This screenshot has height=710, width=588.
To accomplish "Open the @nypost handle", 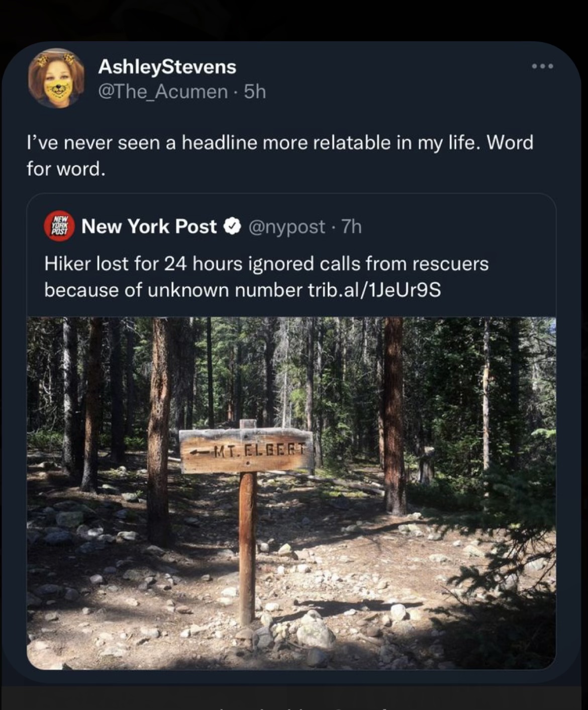I will coord(286,227).
